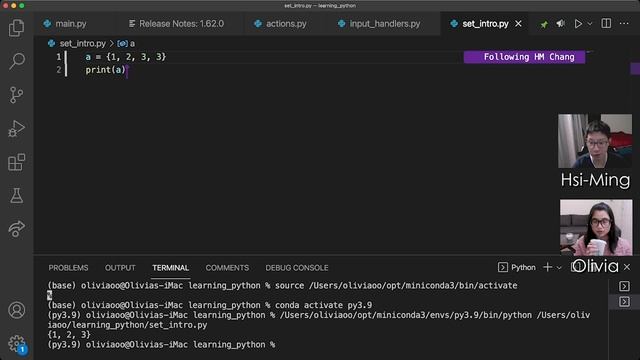The image size is (640, 360).
Task: Open the Accounts menu
Action: click(x=16, y=310)
